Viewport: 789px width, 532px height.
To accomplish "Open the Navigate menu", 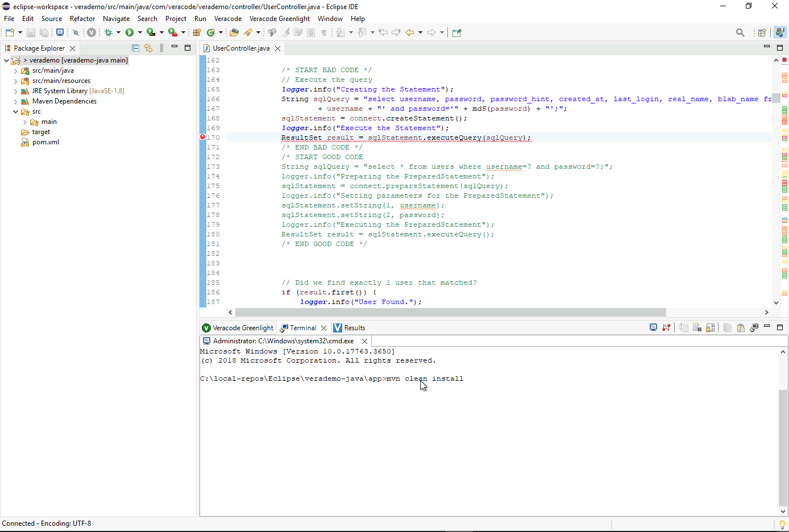I will point(116,19).
